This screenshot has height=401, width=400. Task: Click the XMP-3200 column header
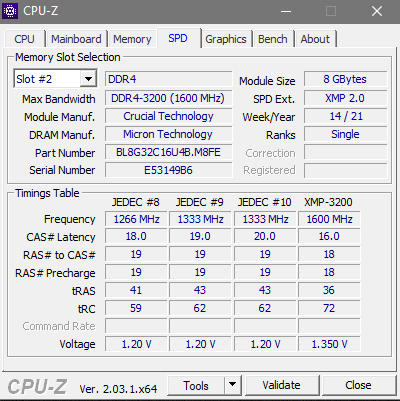pyautogui.click(x=328, y=202)
